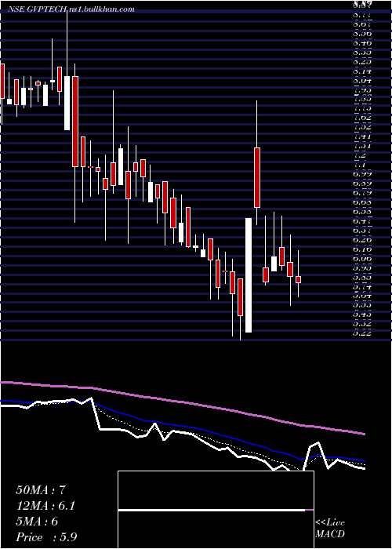Click the 8.04 price axis label
Viewport: 392px width, 549px height.
click(x=362, y=81)
